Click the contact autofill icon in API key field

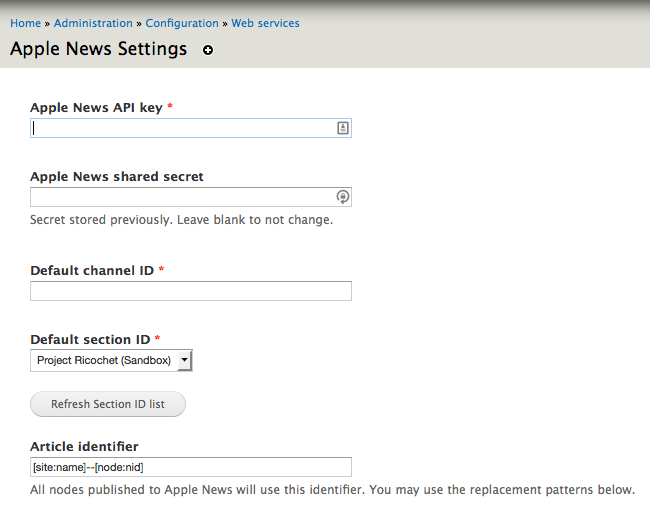click(342, 128)
